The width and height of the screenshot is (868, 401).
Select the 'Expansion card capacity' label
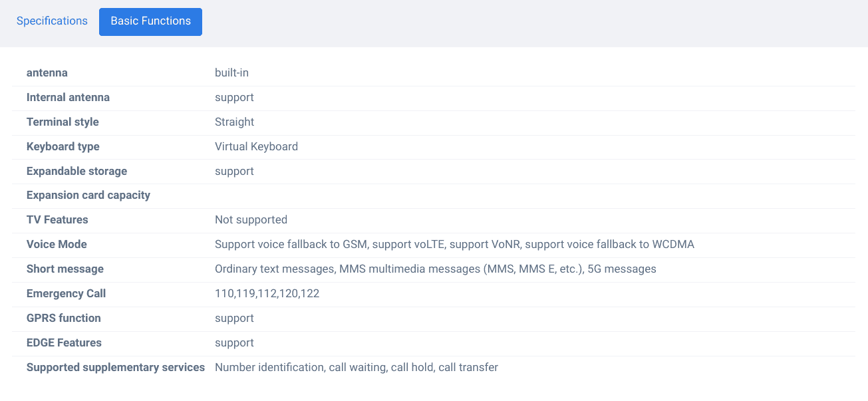pyautogui.click(x=88, y=195)
